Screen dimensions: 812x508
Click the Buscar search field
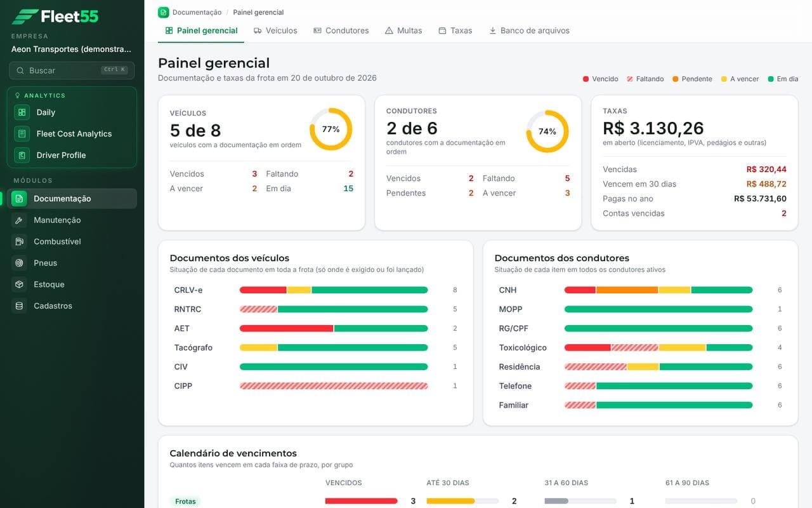click(x=72, y=70)
